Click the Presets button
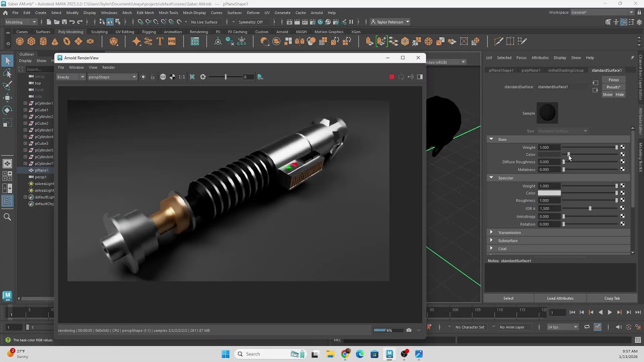This screenshot has height=362, width=644. [x=613, y=87]
